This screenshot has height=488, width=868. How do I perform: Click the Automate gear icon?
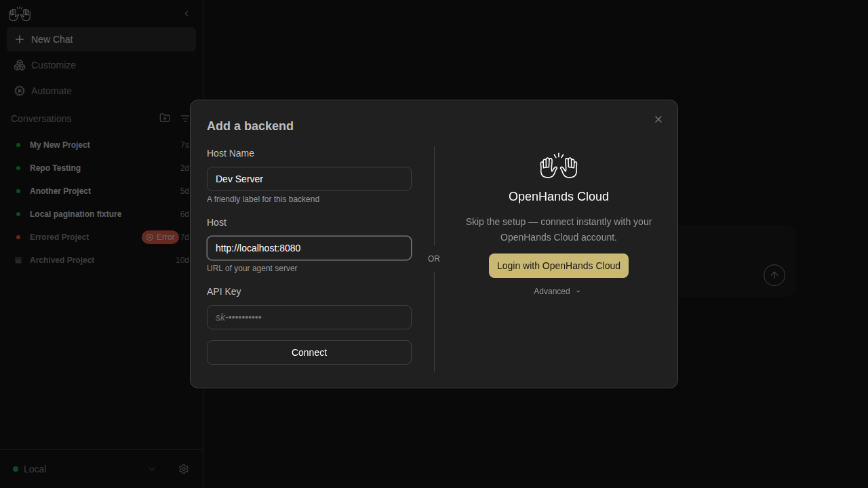click(x=20, y=91)
